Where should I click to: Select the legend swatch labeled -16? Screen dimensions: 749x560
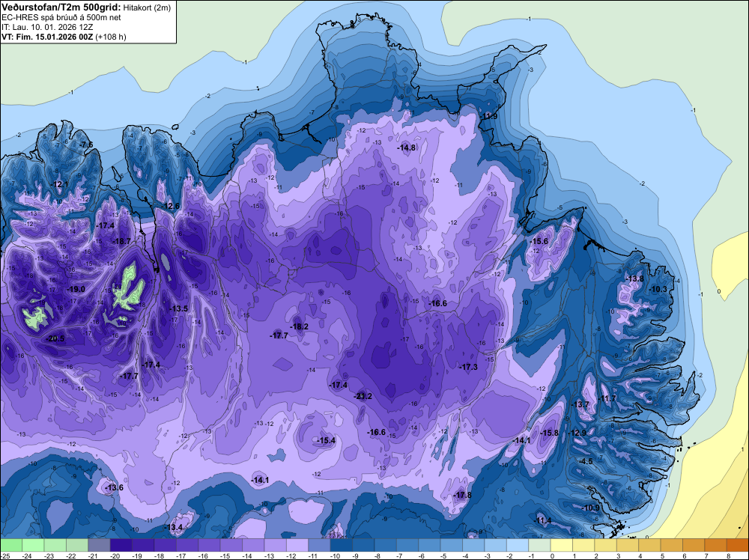[209, 545]
